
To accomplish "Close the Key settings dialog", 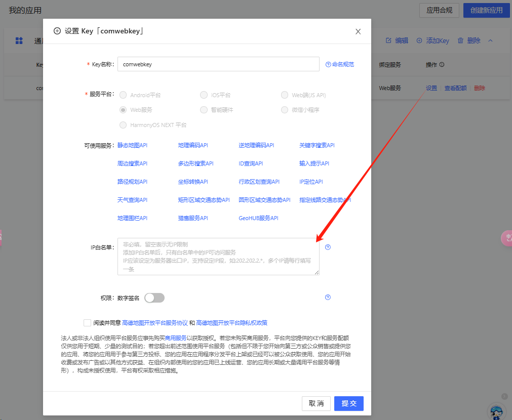I will click(x=358, y=32).
